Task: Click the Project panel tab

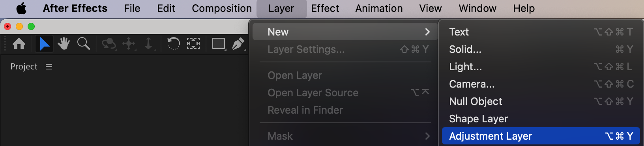Action: tap(24, 67)
